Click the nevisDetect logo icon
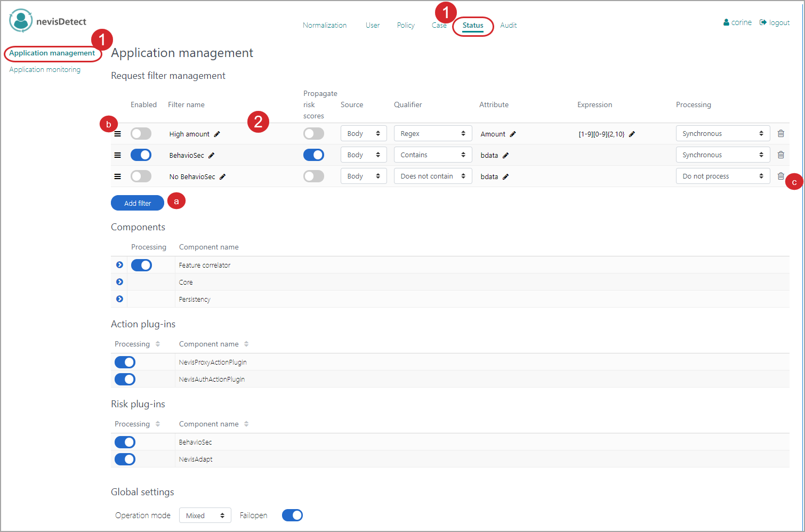This screenshot has width=805, height=532. 21,21
